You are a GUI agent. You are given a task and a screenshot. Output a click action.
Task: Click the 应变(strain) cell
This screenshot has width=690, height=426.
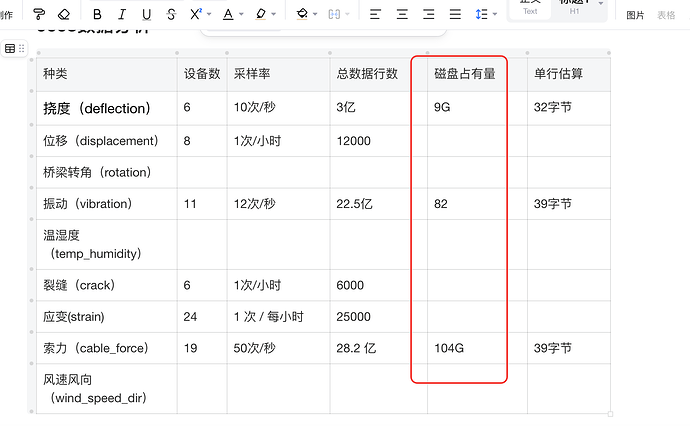tap(107, 317)
